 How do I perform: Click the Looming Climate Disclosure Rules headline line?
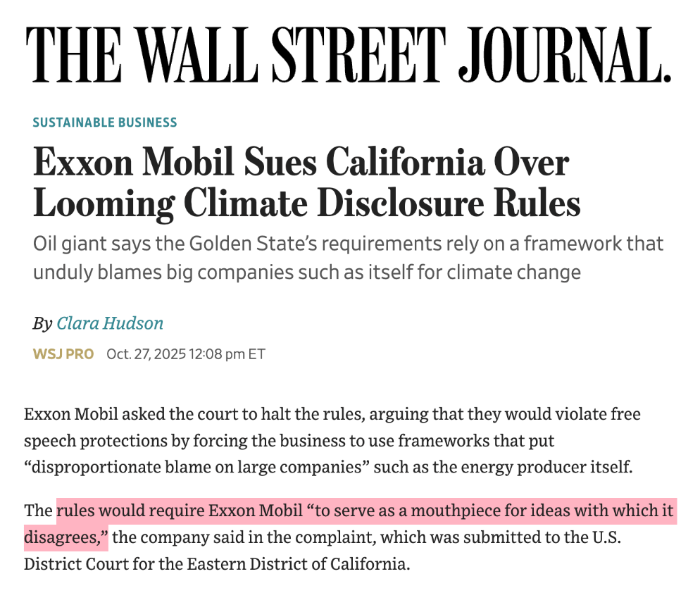pyautogui.click(x=306, y=203)
